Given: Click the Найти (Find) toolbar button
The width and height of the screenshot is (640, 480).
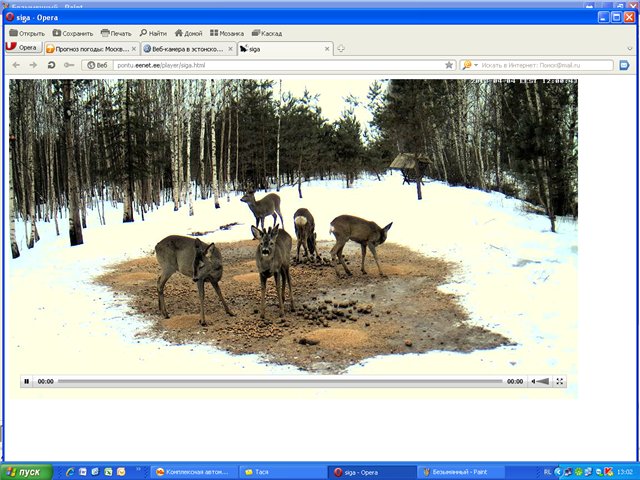Looking at the screenshot, I should 153,33.
